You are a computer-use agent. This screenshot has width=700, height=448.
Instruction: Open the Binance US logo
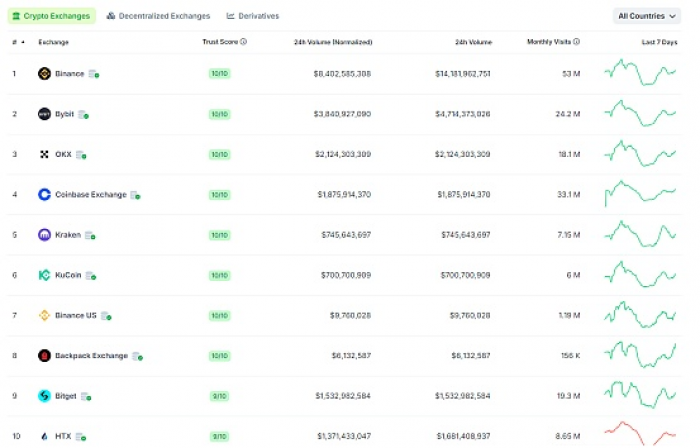44,315
